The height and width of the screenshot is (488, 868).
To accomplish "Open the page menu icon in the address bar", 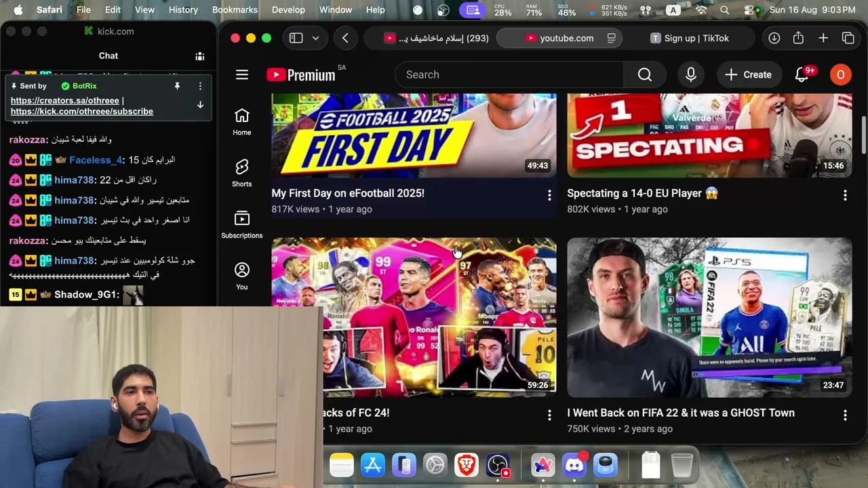I will pos(611,38).
